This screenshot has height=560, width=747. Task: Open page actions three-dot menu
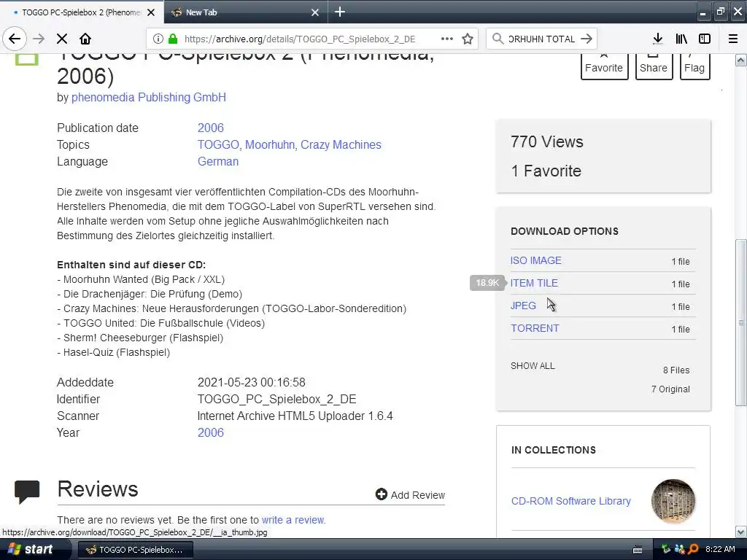[x=447, y=39]
